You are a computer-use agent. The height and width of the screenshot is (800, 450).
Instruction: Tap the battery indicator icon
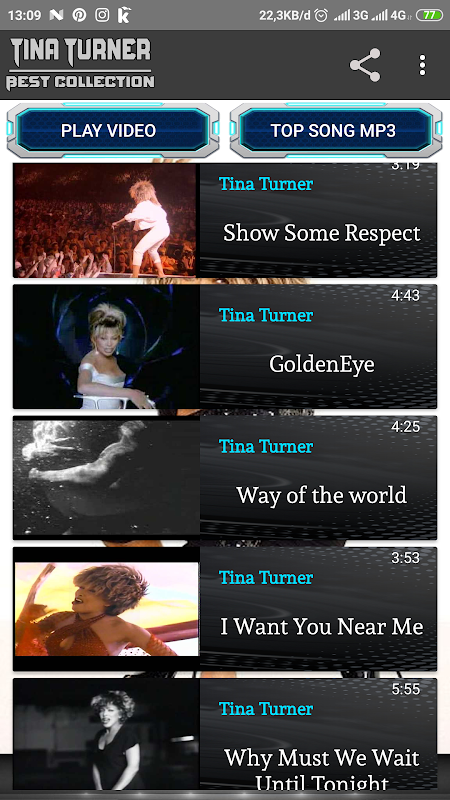(x=429, y=15)
